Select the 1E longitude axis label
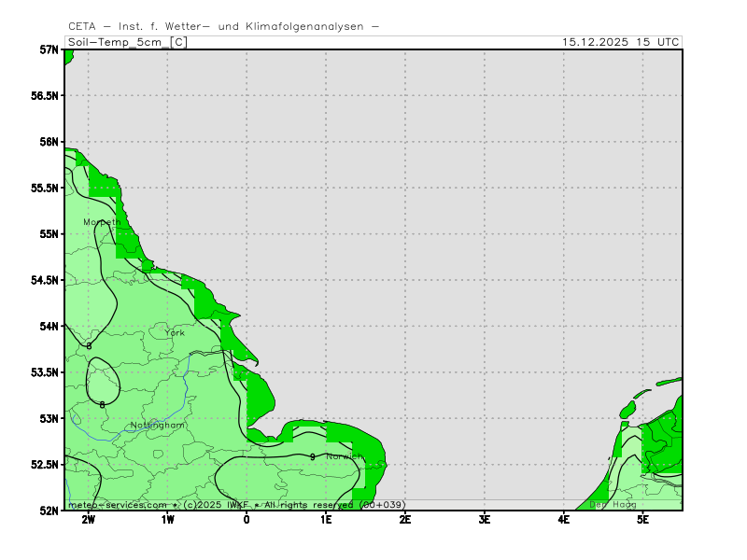 pyautogui.click(x=326, y=519)
